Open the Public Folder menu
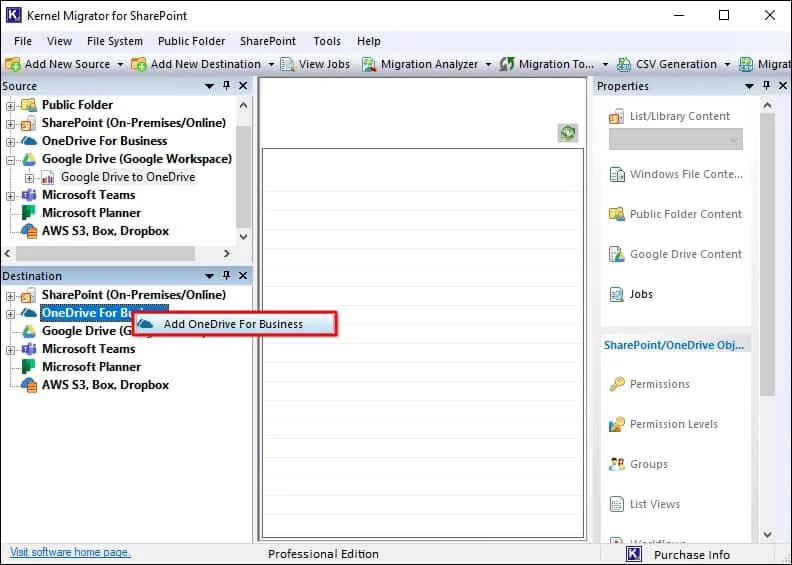The width and height of the screenshot is (792, 565). [191, 41]
